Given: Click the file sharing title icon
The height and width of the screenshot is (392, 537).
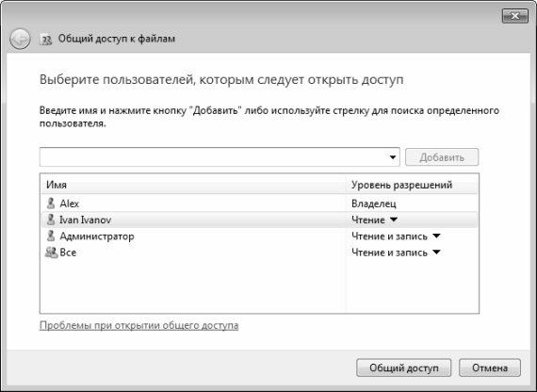Looking at the screenshot, I should [x=45, y=40].
